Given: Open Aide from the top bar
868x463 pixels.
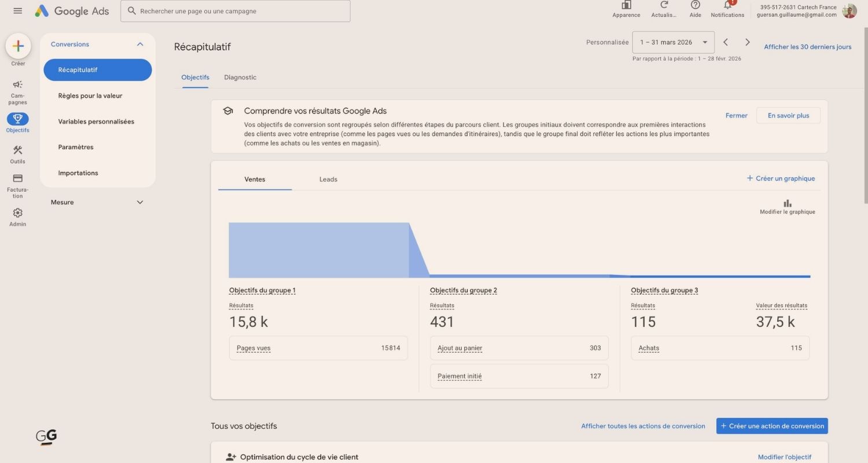Looking at the screenshot, I should pos(694,7).
